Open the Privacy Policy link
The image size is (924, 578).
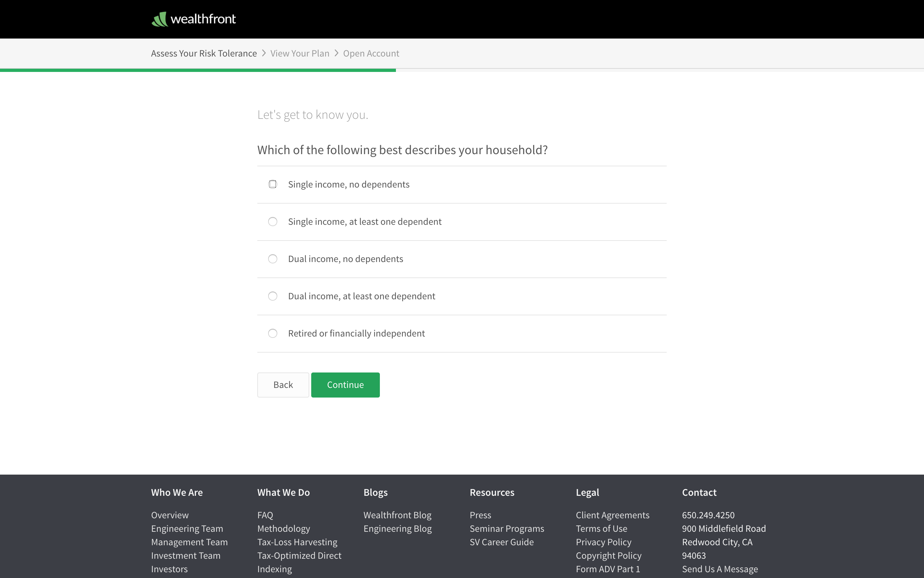coord(604,542)
